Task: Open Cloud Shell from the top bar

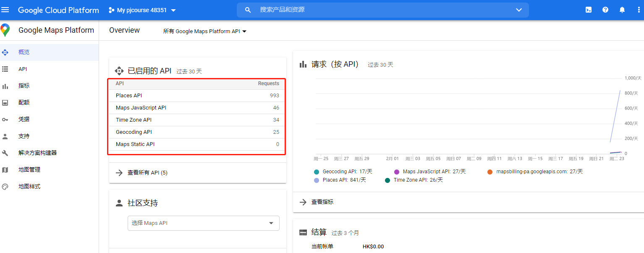Action: pyautogui.click(x=589, y=9)
